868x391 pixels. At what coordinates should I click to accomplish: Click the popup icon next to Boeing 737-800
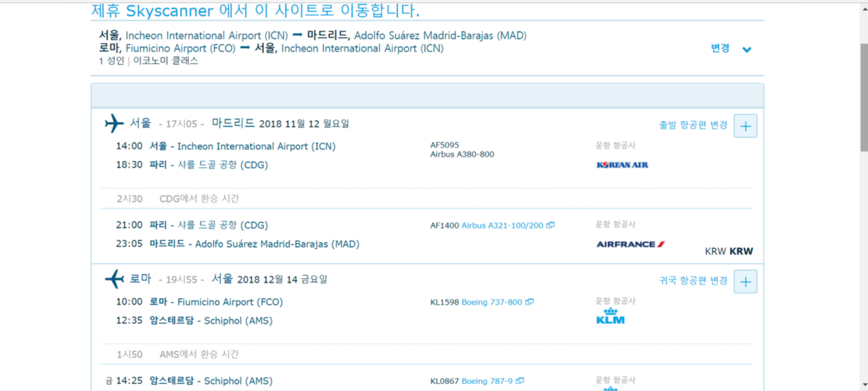click(x=529, y=302)
